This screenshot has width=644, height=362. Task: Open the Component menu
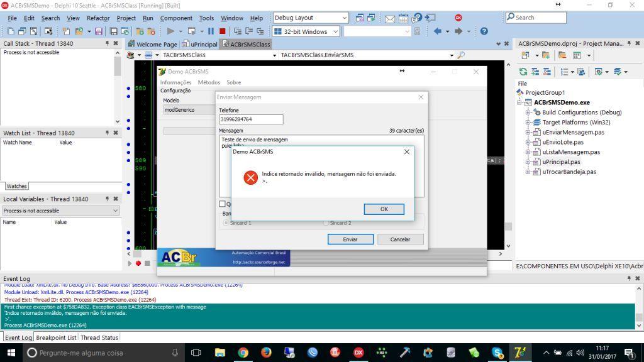[x=176, y=18]
